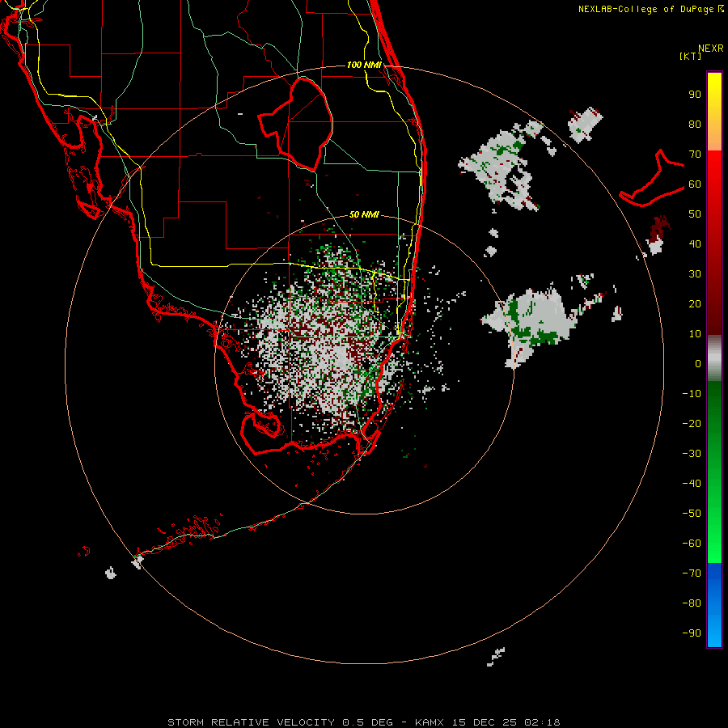Select the 100 NMI range ring label
The height and width of the screenshot is (728, 728).
364,65
